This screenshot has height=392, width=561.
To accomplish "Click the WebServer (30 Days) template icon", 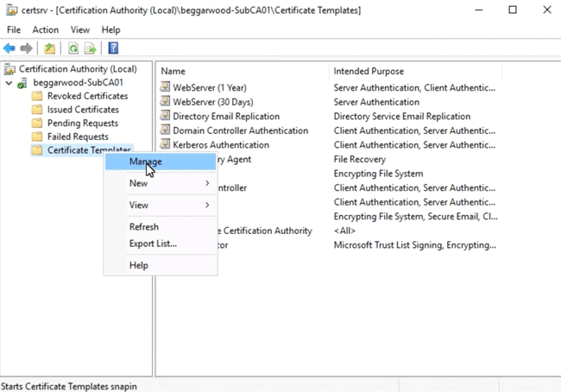I will pyautogui.click(x=165, y=101).
